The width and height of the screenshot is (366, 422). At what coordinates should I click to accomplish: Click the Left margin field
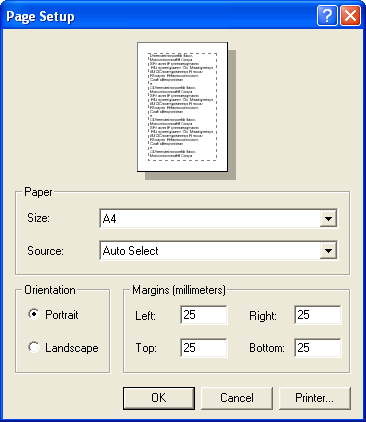tap(204, 315)
